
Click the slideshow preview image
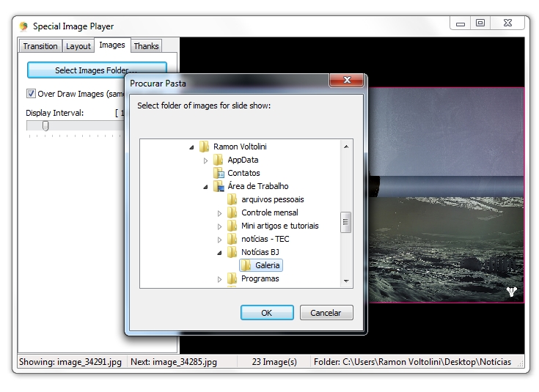coord(446,195)
